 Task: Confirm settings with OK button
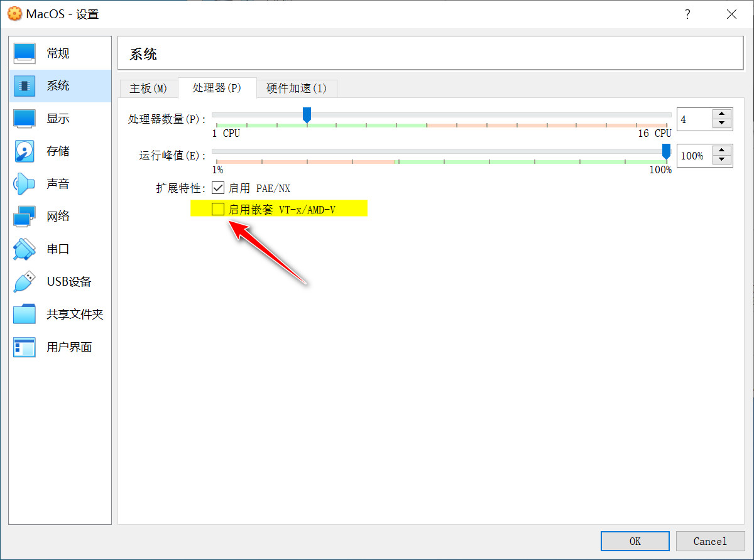click(635, 541)
